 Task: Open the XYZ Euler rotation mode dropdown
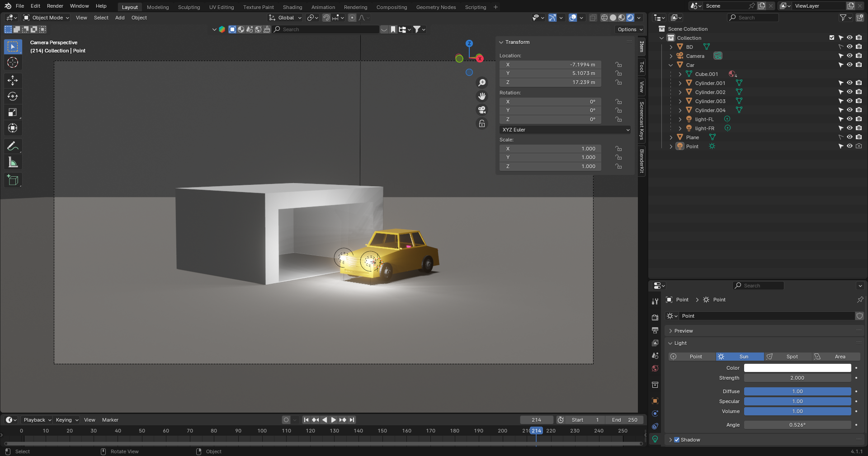pos(565,130)
